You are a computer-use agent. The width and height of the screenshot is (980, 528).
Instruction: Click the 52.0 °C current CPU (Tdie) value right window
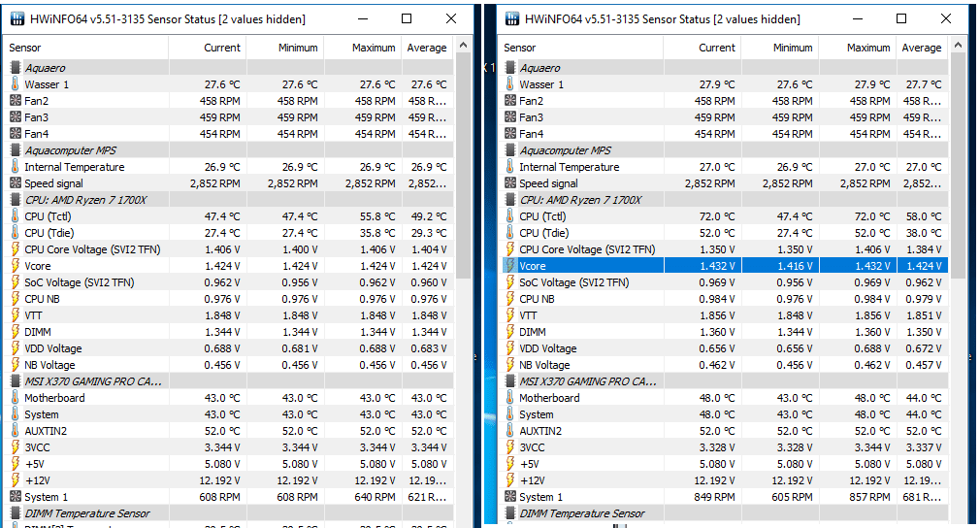[x=717, y=232]
